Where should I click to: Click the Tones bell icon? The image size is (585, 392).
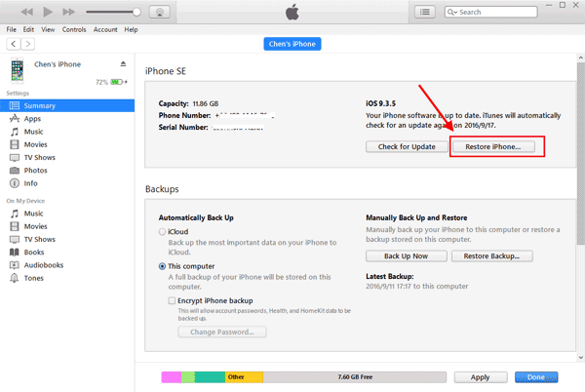click(x=15, y=278)
